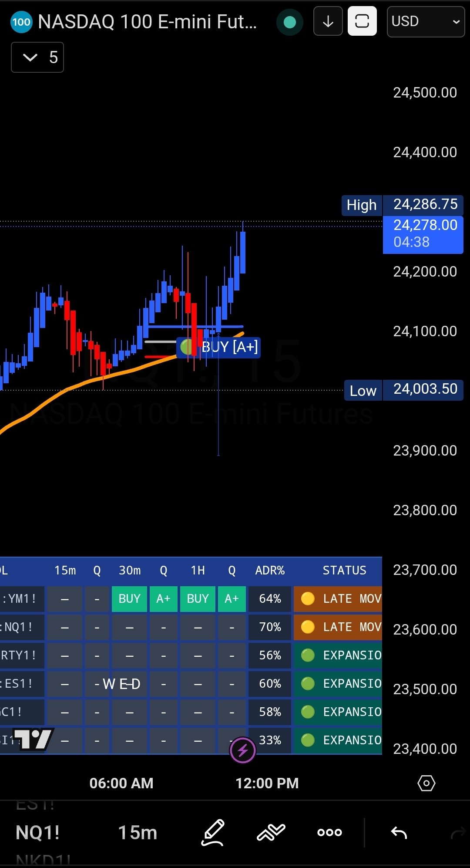Tap the 12:00 PM time axis label
This screenshot has width=470, height=868.
click(267, 783)
